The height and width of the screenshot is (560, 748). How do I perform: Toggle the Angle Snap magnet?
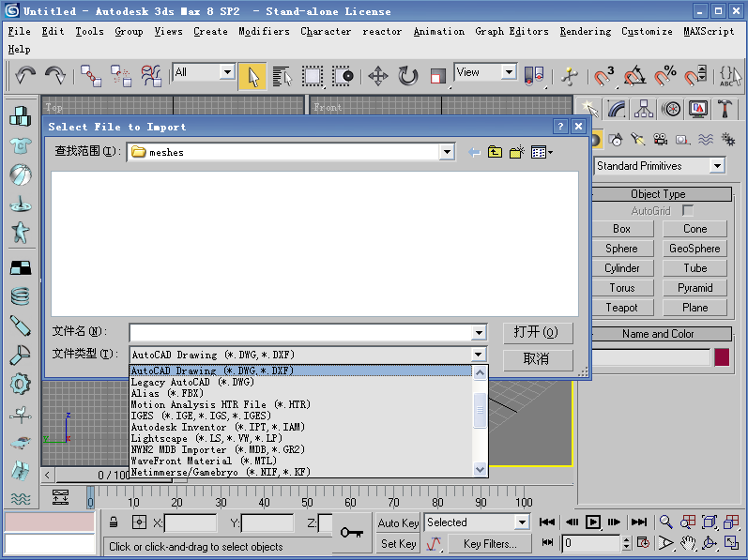point(634,76)
